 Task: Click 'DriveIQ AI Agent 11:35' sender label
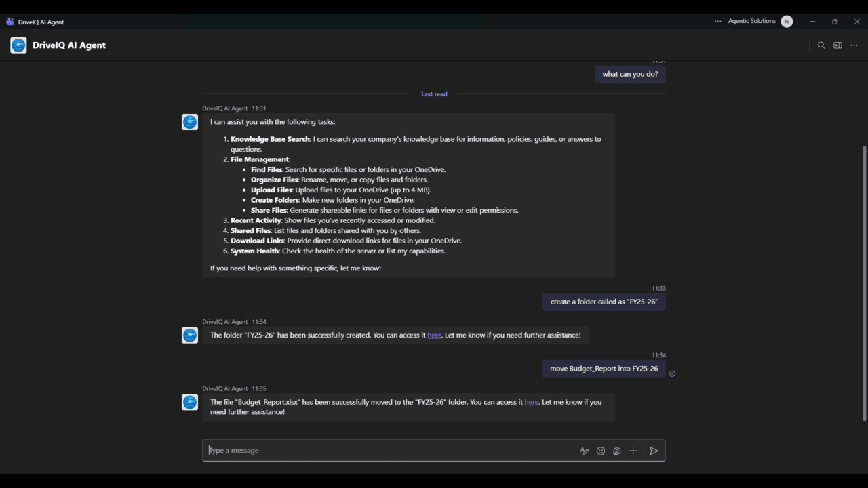(234, 389)
